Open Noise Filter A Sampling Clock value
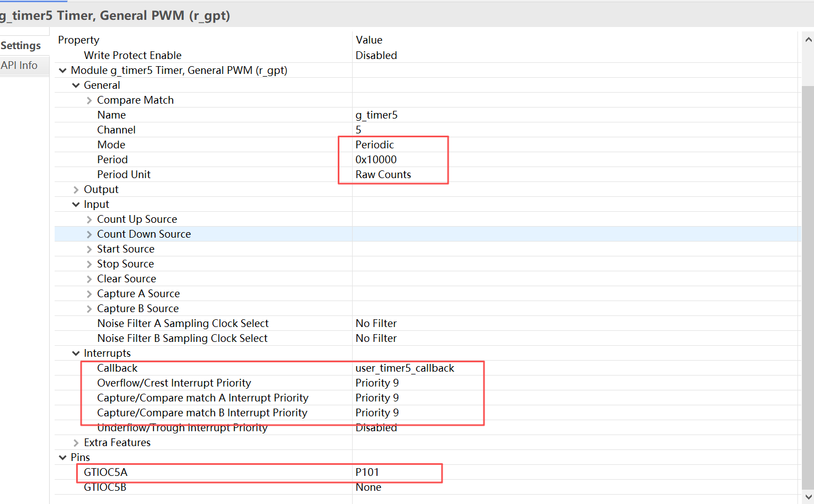This screenshot has width=814, height=504. (x=376, y=323)
